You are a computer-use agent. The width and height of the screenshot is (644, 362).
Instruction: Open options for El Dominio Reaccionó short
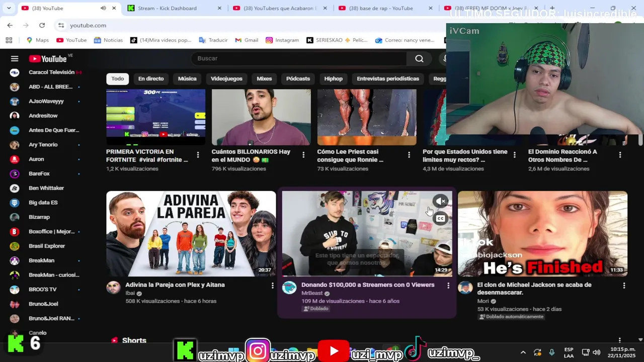(x=620, y=155)
